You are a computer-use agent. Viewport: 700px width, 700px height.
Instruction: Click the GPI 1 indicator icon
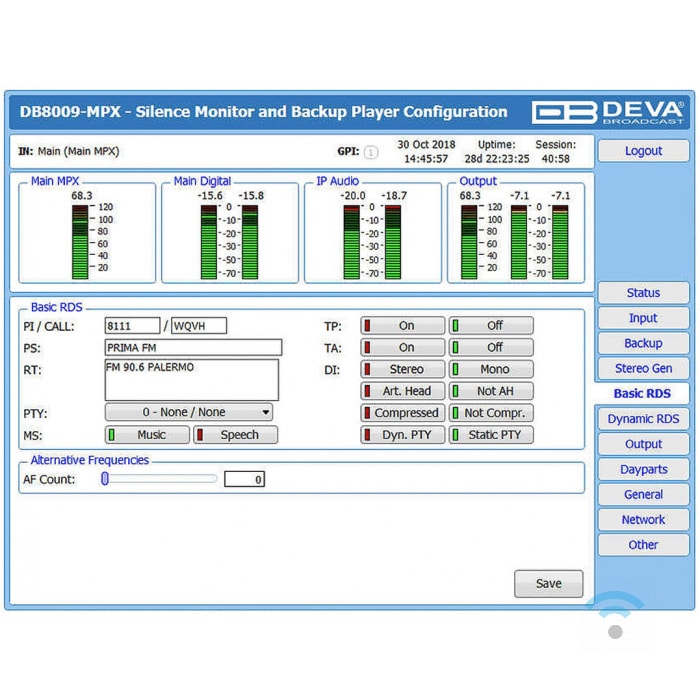(371, 153)
